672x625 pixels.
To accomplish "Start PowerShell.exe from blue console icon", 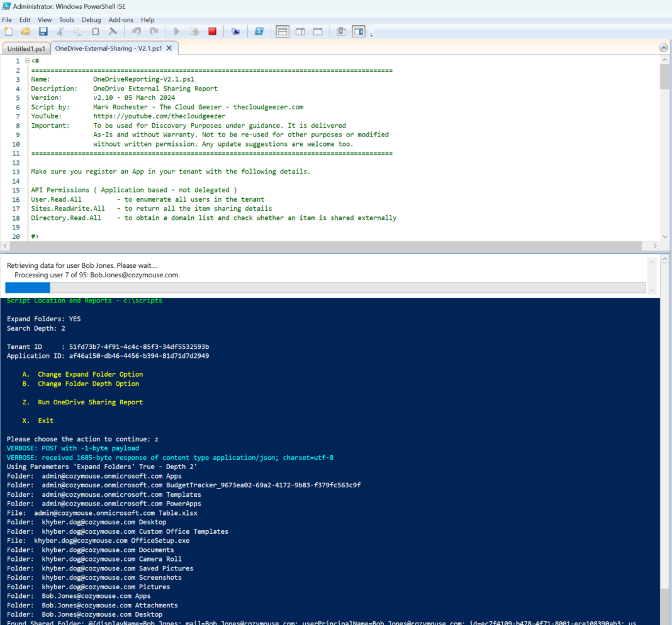I will (x=259, y=31).
